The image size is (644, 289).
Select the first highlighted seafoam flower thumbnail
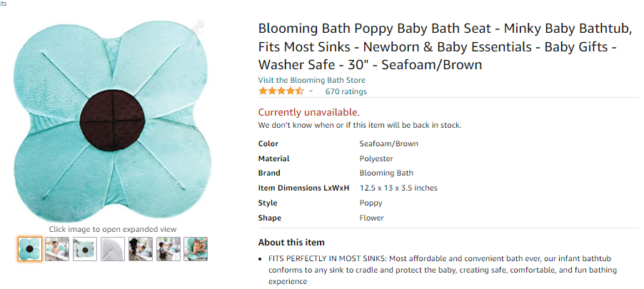coord(30,248)
